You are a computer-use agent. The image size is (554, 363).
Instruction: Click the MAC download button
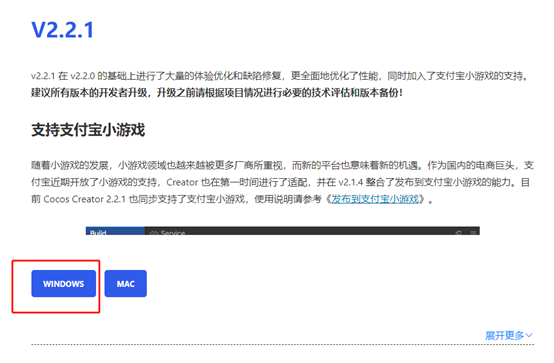pyautogui.click(x=125, y=283)
